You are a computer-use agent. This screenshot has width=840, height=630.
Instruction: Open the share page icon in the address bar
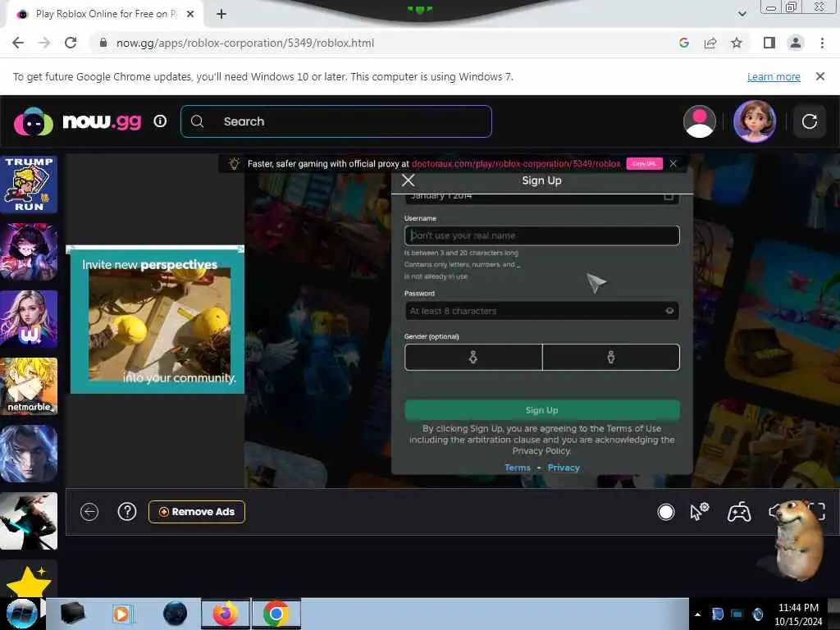[x=710, y=43]
